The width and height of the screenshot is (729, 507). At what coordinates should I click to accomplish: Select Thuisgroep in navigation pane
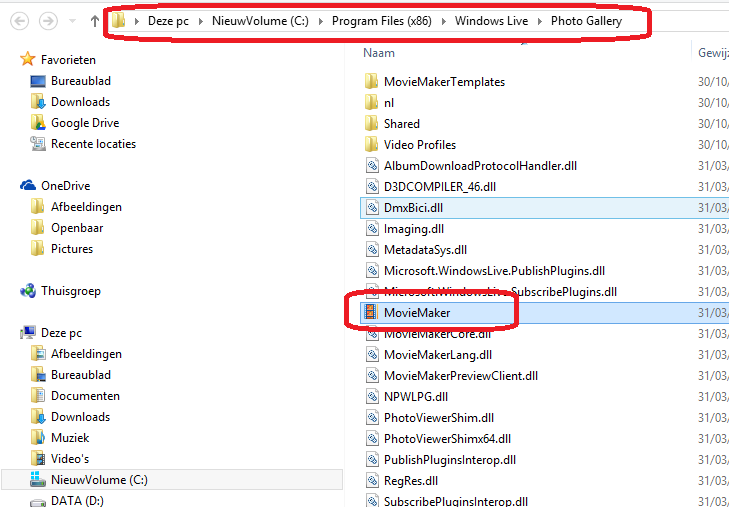point(71,291)
